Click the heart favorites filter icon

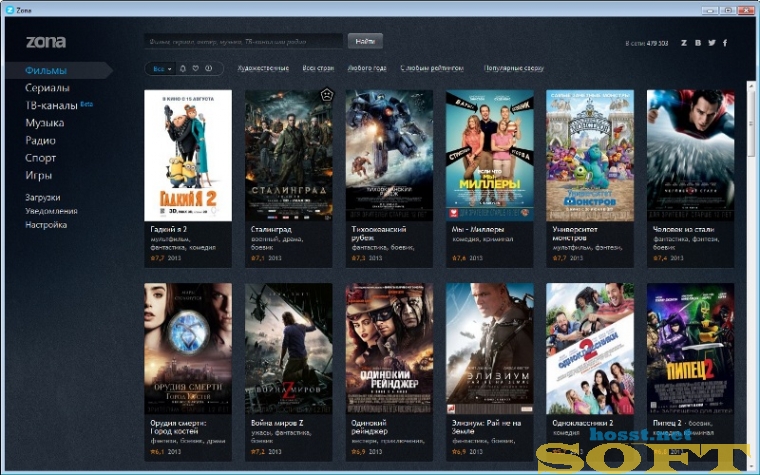pos(196,68)
